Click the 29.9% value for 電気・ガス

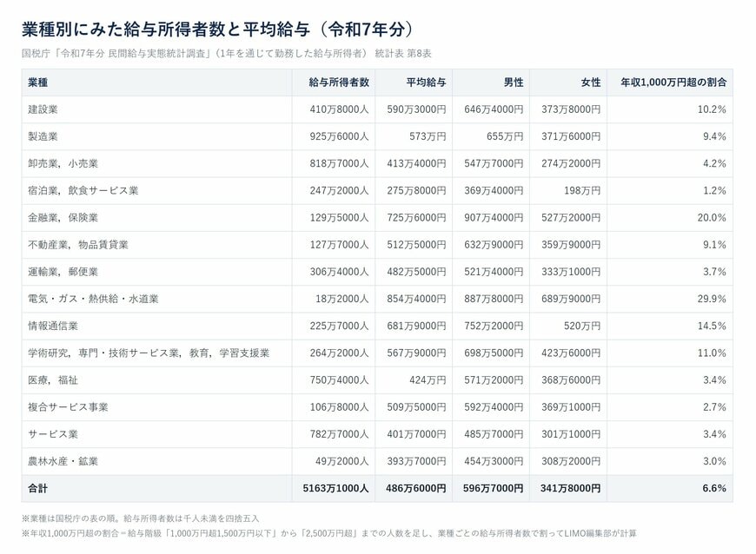(x=712, y=299)
